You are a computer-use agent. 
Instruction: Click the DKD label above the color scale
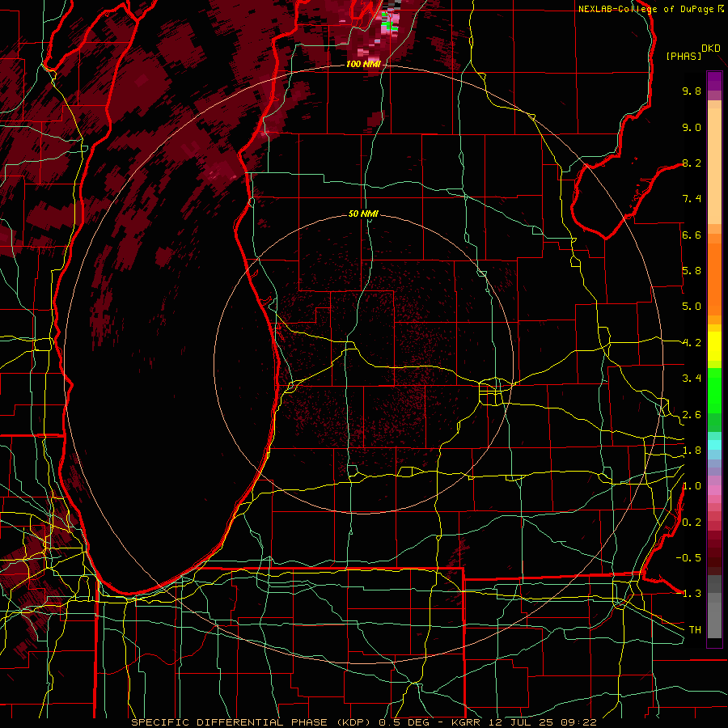(711, 48)
